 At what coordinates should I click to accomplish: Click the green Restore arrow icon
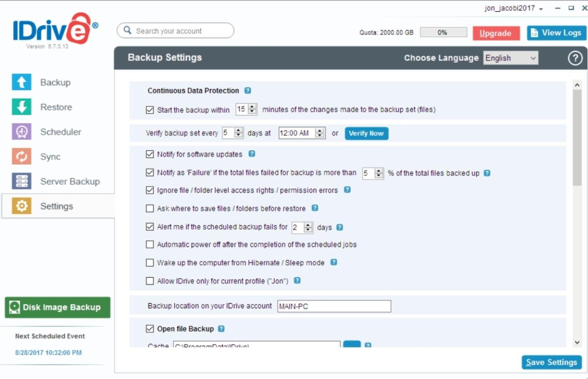22,107
